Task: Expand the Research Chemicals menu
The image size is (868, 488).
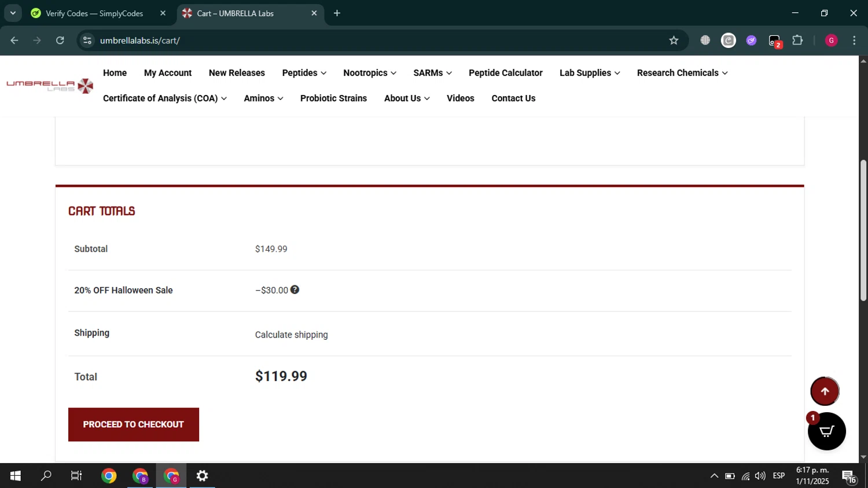Action: click(682, 73)
